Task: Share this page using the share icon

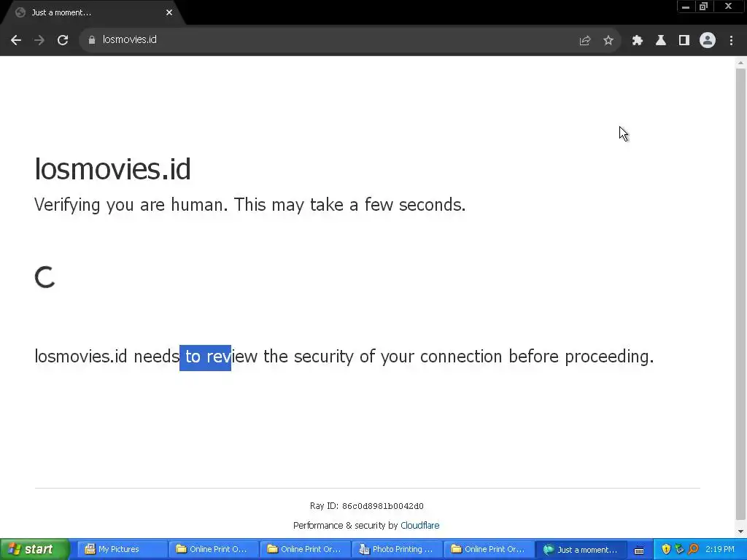Action: point(585,41)
